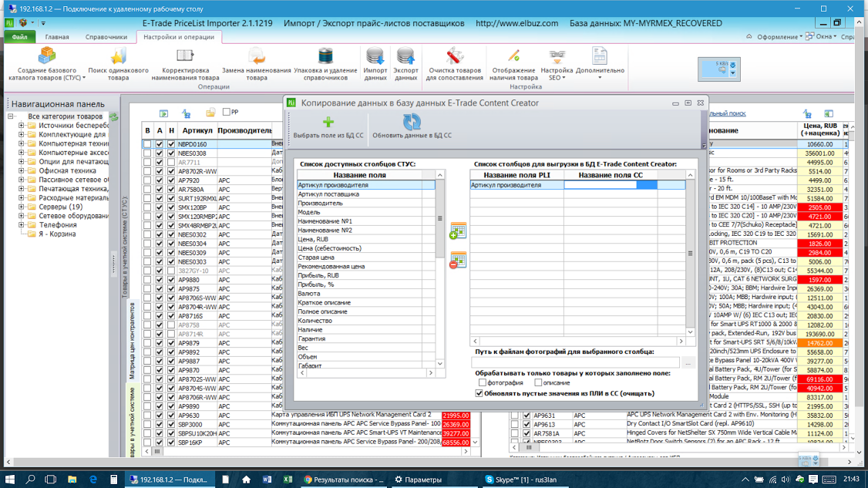This screenshot has width=868, height=488.
Task: Click left product grid horizontal scrollbar
Action: tap(305, 451)
